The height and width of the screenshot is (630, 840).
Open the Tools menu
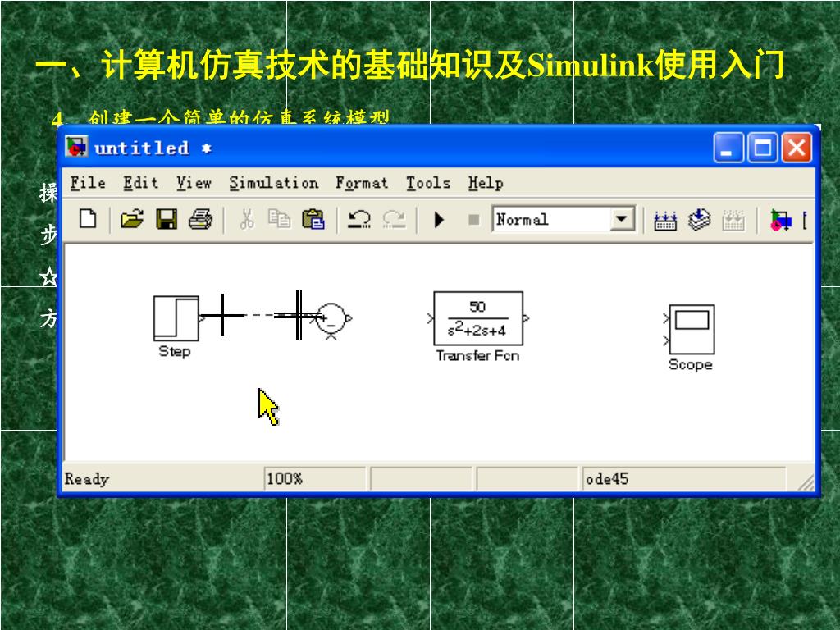click(x=428, y=183)
